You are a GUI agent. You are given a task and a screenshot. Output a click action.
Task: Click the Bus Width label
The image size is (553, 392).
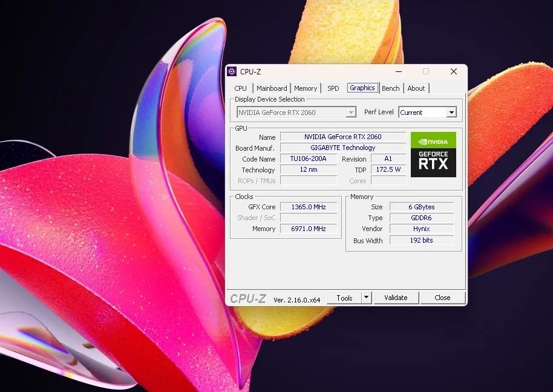[368, 241]
